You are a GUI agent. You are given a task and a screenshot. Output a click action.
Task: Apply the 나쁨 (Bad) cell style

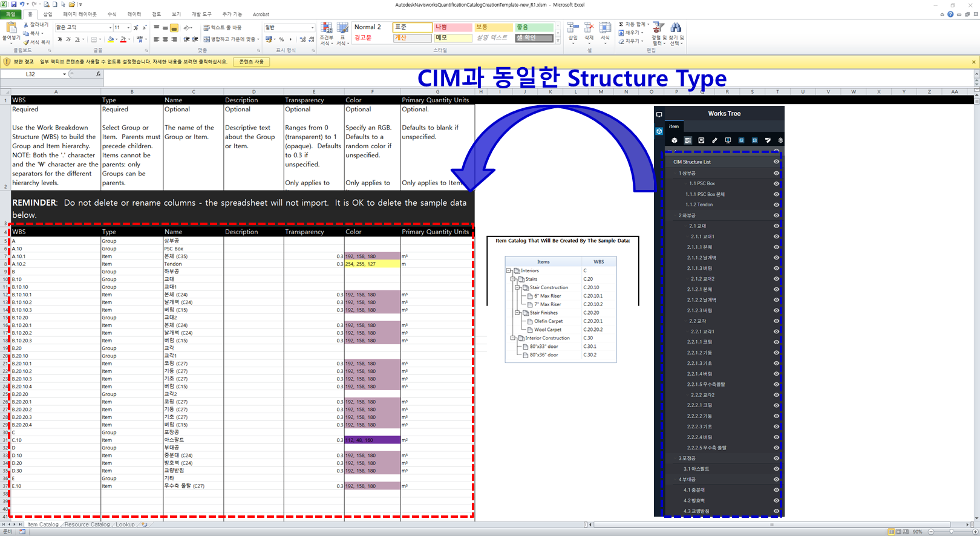click(x=452, y=27)
